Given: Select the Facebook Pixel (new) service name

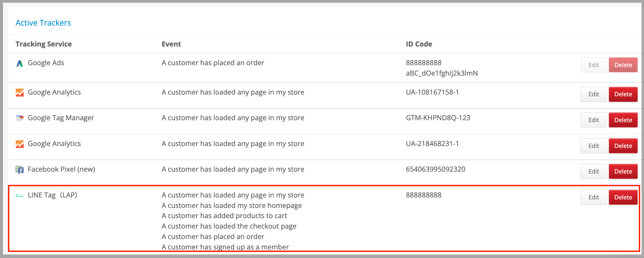Looking at the screenshot, I should pos(62,169).
